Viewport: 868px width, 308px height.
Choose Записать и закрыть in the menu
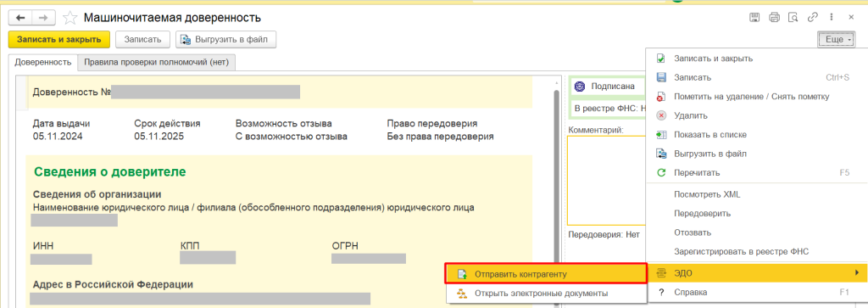[x=756, y=59]
